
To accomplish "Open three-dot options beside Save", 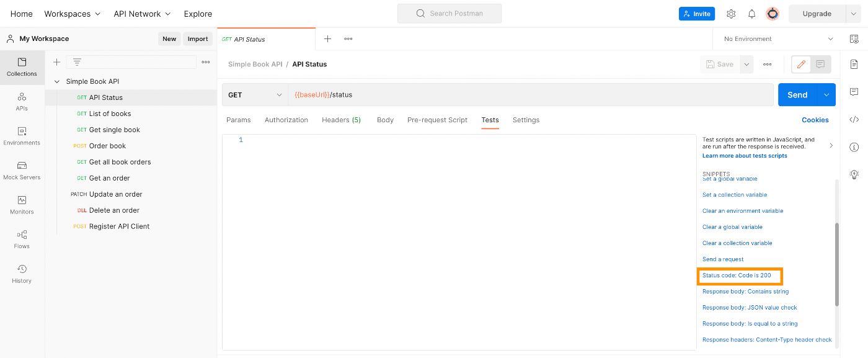I will point(768,64).
